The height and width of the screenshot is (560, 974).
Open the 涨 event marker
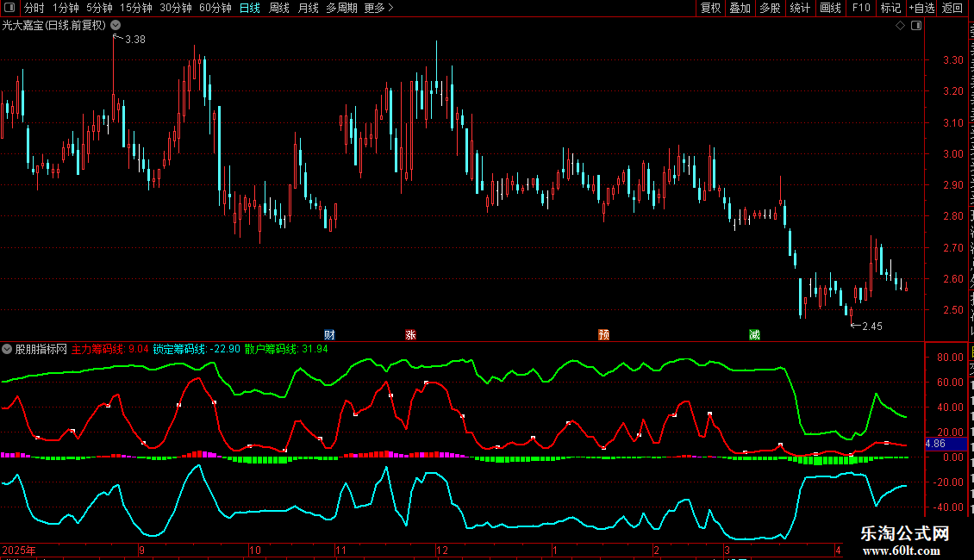click(x=410, y=334)
